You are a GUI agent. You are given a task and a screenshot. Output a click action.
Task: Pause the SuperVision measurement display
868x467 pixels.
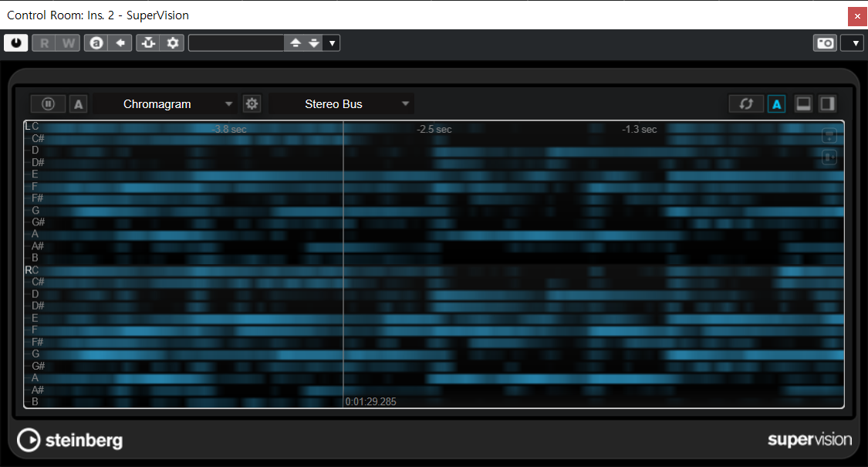48,103
